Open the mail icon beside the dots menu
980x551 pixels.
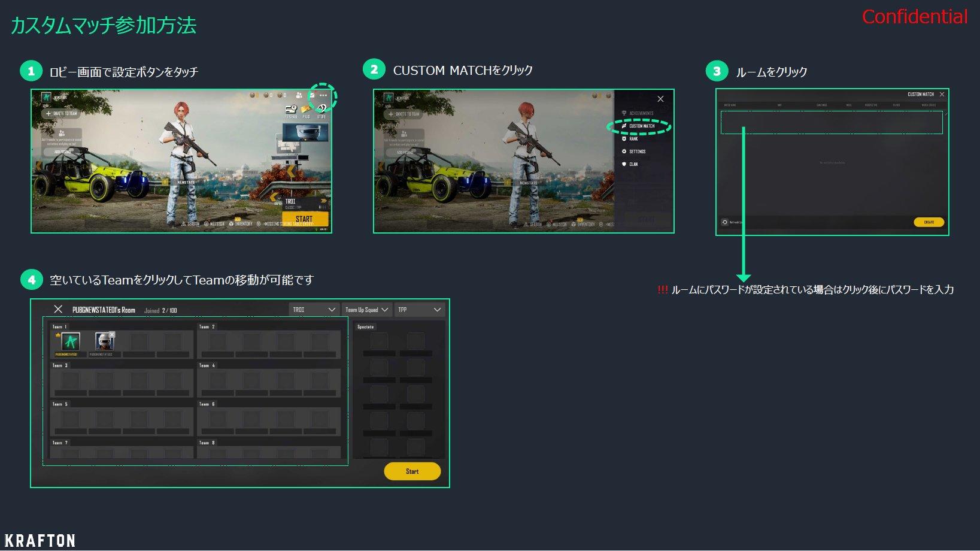point(312,96)
